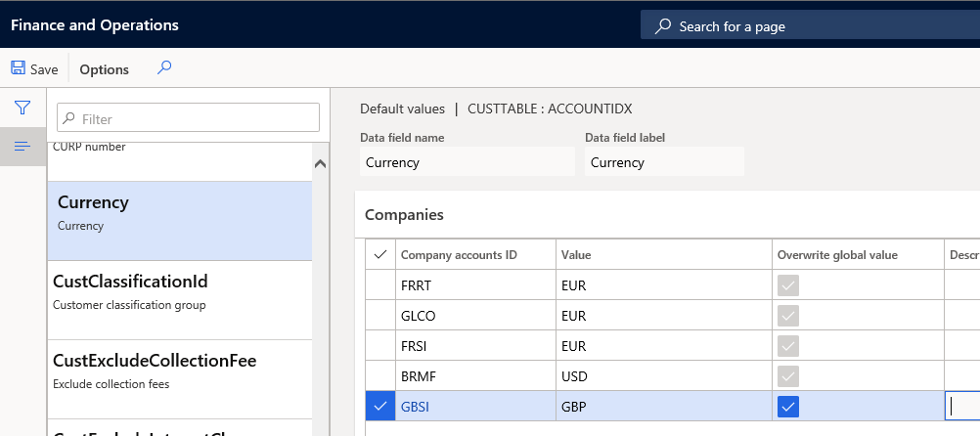
Task: Click the Value column header
Action: (664, 255)
